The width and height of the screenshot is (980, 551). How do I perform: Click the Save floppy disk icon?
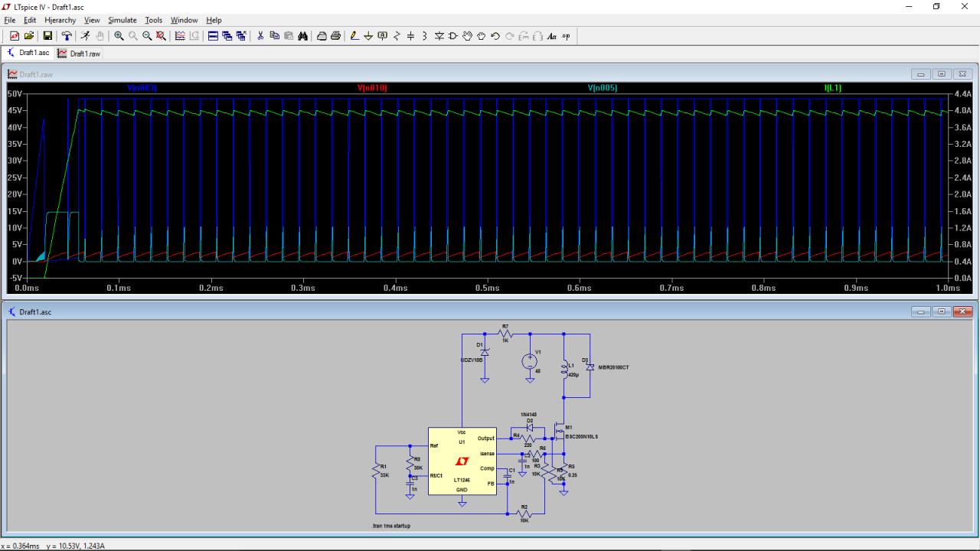(47, 36)
